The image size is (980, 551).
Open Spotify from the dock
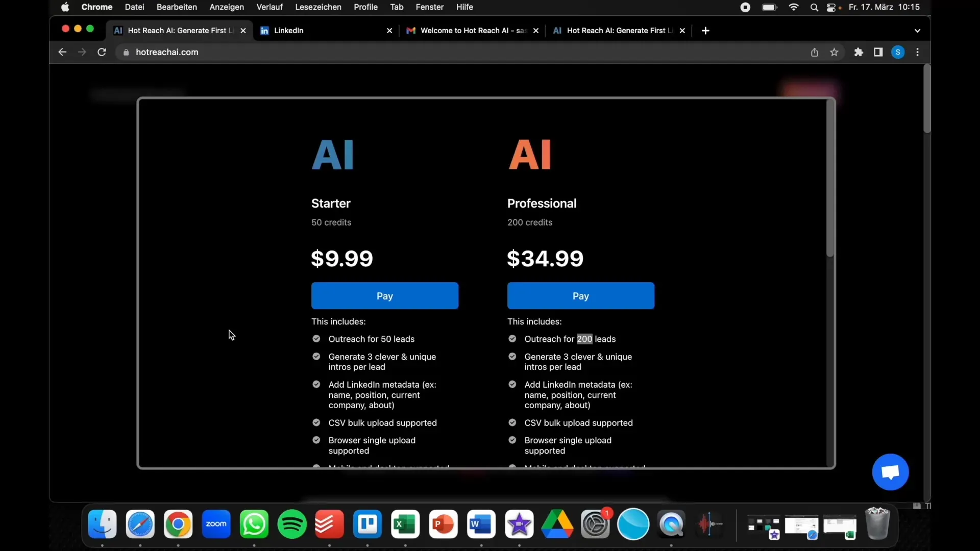click(x=292, y=524)
